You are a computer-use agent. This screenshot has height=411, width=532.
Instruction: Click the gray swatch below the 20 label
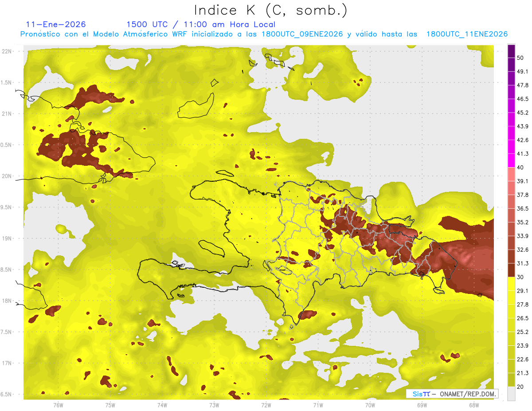point(511,394)
